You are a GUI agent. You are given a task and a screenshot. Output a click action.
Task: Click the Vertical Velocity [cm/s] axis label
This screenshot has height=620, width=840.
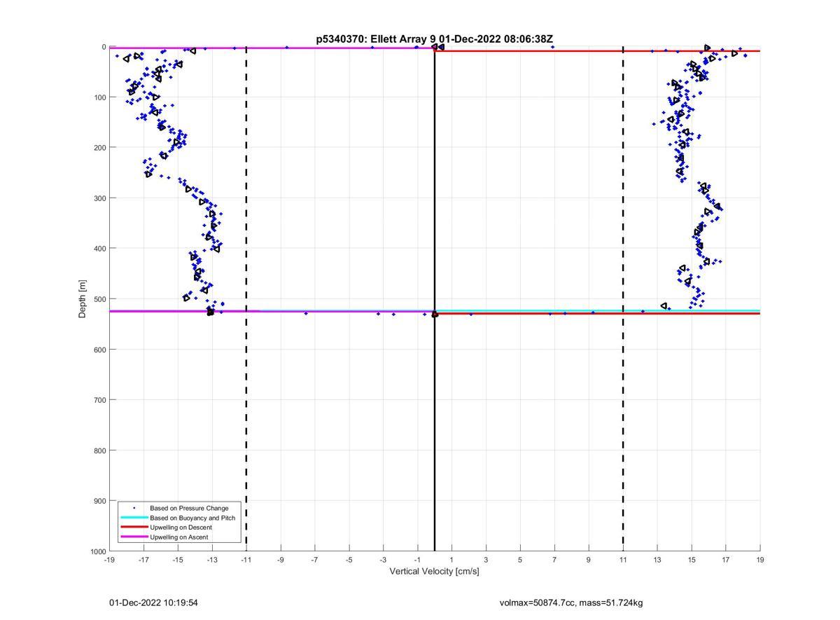434,571
